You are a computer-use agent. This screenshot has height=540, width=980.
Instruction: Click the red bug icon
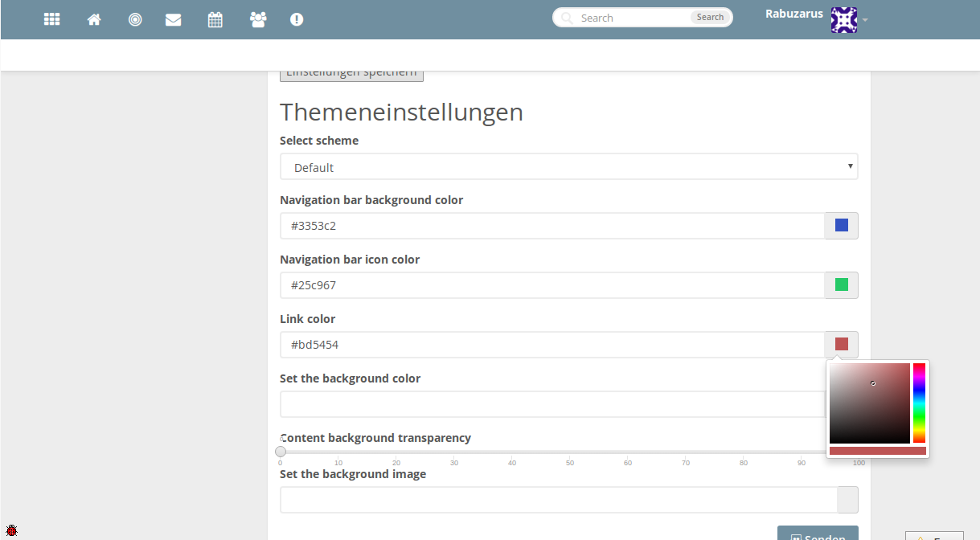coord(11,530)
